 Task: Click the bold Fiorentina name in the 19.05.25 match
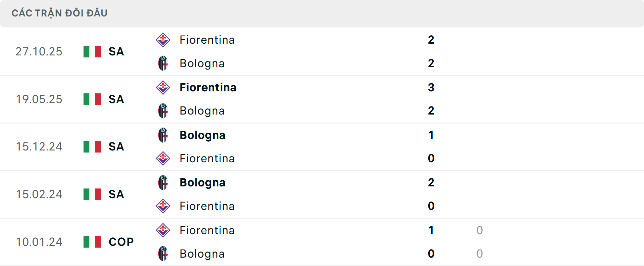[208, 87]
